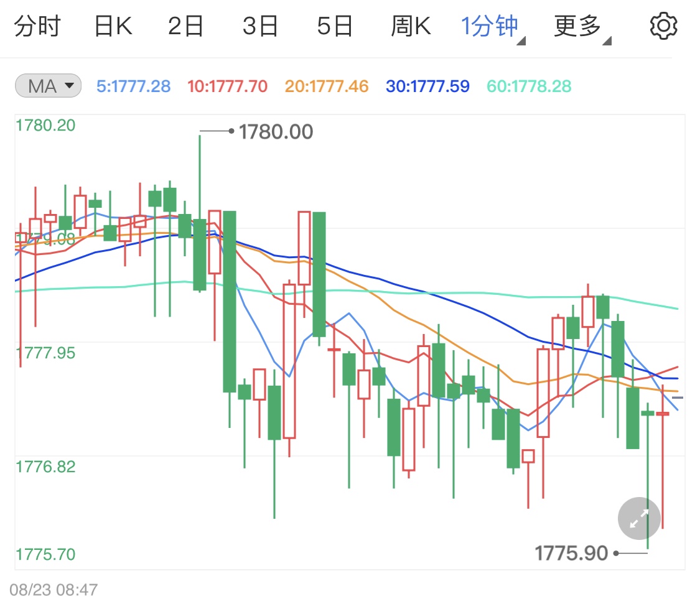Click the axis label 1776.82

[45, 467]
